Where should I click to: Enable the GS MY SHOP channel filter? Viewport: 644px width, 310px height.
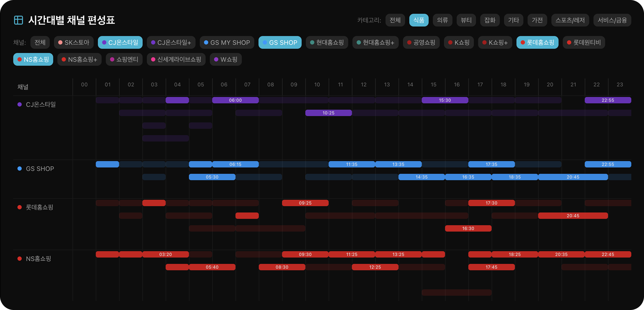[x=227, y=42]
